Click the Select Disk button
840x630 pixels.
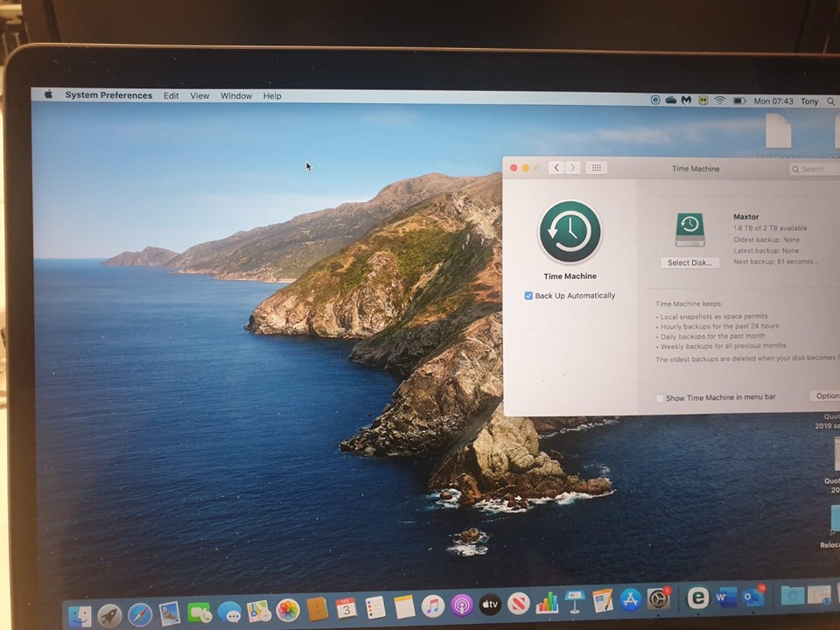coord(689,262)
